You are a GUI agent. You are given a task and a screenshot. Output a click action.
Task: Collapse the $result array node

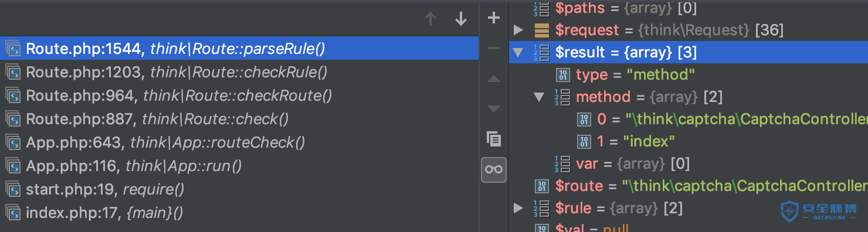(x=518, y=52)
